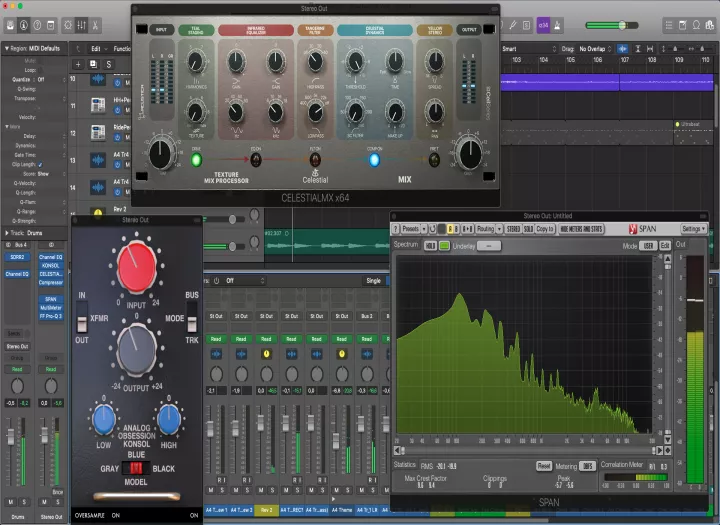Click the blue LOW knob on Konsol
The height and width of the screenshot is (525, 720).
coord(103,419)
